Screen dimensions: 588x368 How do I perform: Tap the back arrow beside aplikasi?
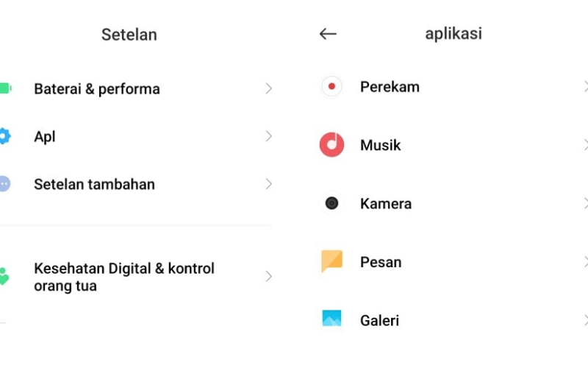pyautogui.click(x=328, y=34)
